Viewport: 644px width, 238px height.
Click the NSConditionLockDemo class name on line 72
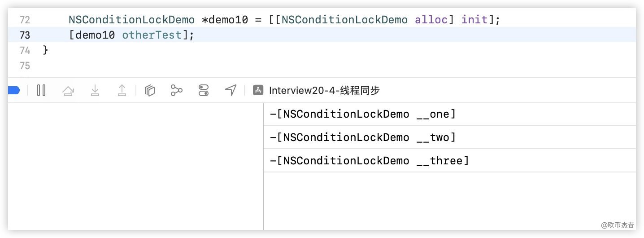(x=132, y=20)
